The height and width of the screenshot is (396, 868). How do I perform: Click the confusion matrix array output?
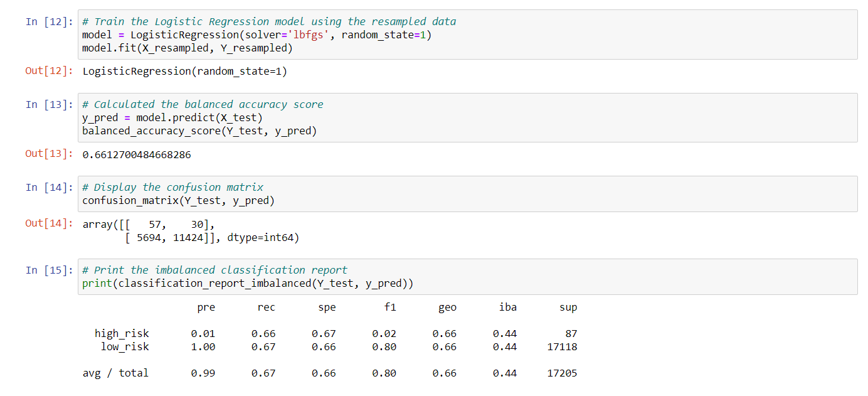(x=191, y=231)
